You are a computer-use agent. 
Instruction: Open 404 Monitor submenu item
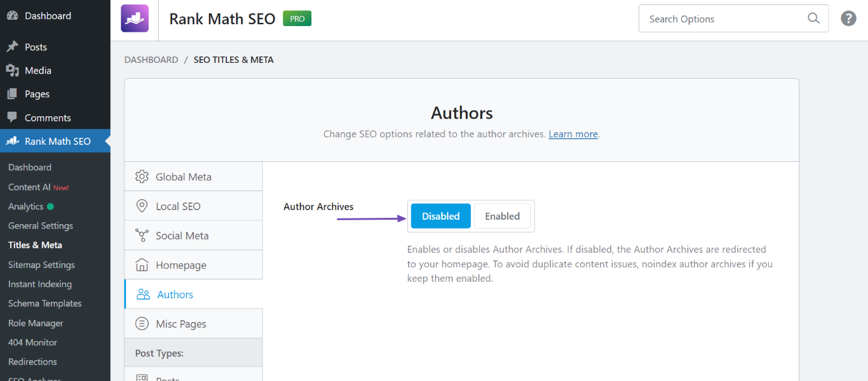click(32, 342)
